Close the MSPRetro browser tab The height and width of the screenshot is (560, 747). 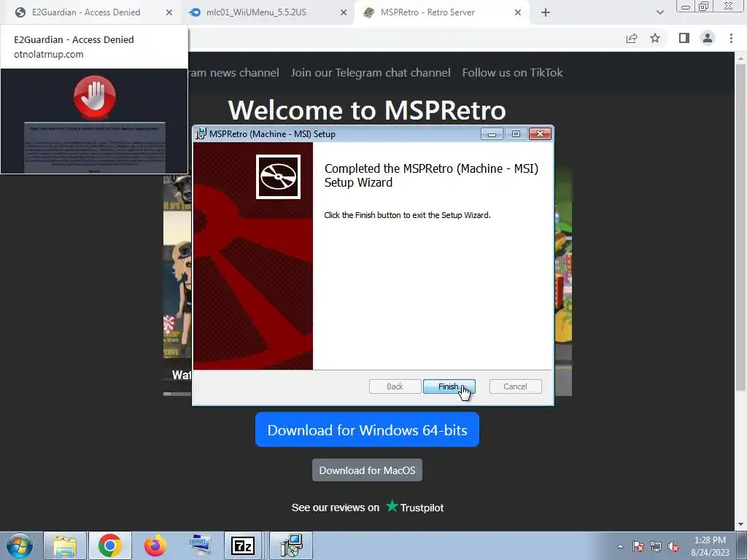coord(518,12)
